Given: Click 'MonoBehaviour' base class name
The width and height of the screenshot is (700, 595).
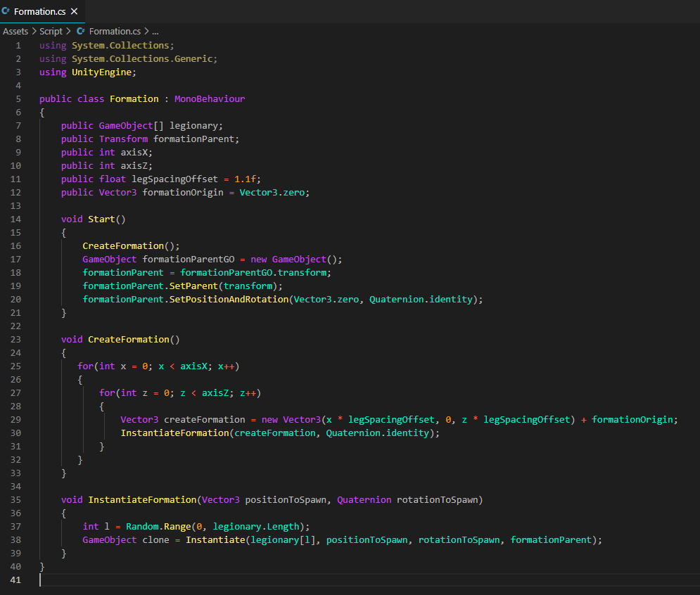Looking at the screenshot, I should [x=210, y=98].
